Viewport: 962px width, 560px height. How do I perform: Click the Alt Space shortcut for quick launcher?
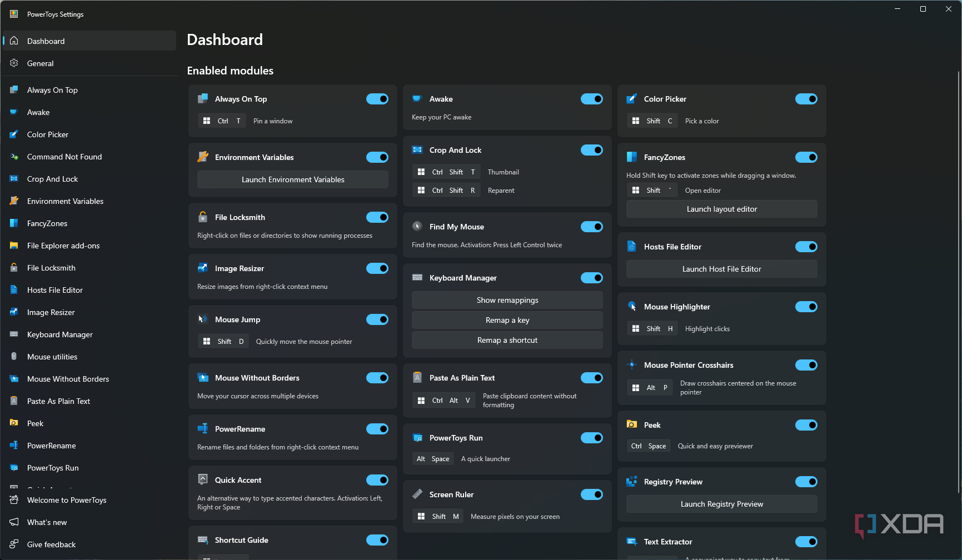(x=433, y=458)
